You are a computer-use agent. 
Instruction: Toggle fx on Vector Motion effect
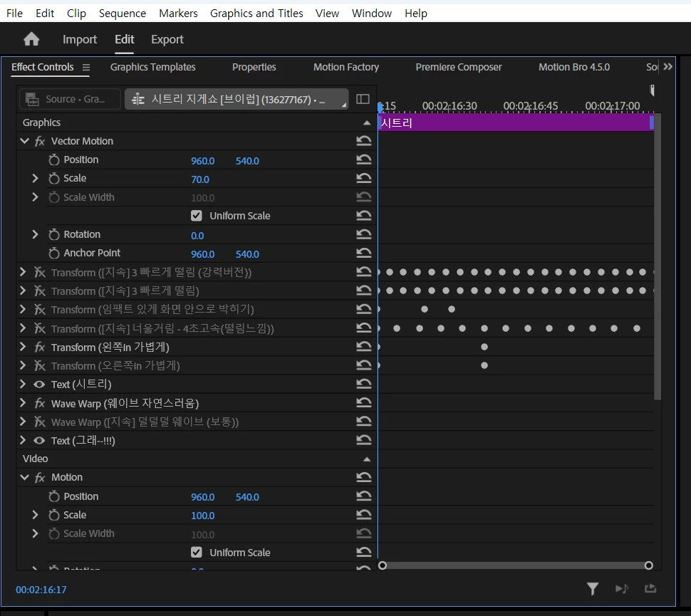coord(40,141)
